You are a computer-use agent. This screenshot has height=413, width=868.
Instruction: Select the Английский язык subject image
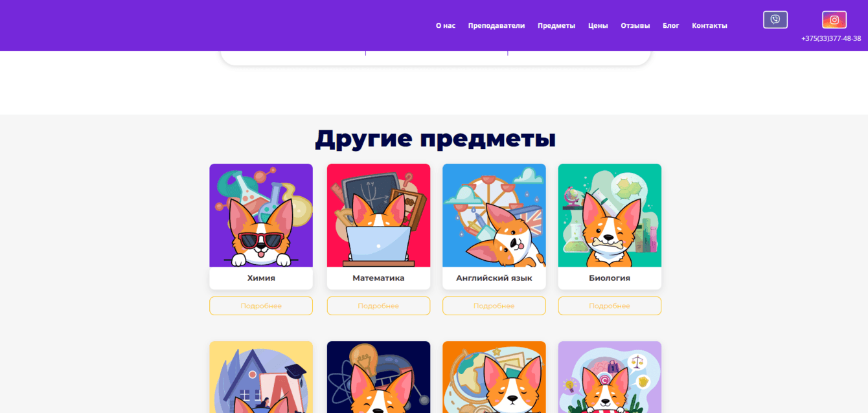point(494,215)
